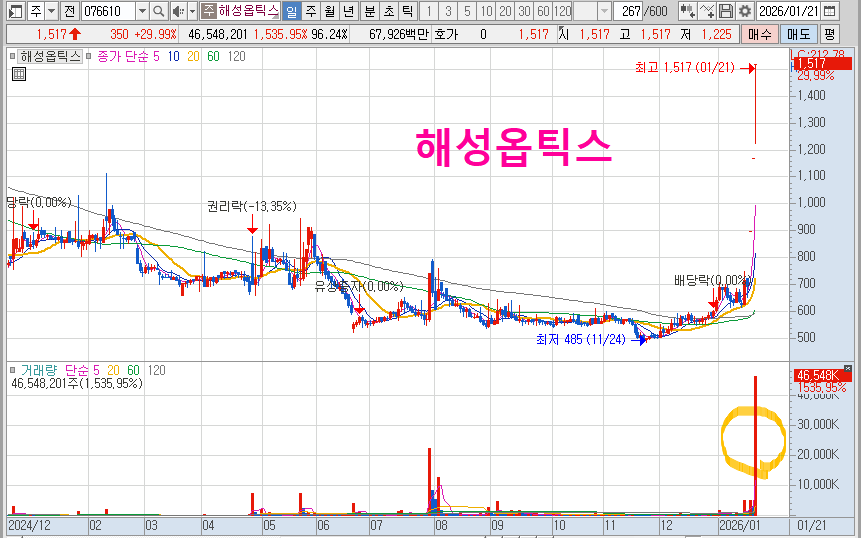
Task: Focus the stock code field 076610
Action: click(x=108, y=10)
